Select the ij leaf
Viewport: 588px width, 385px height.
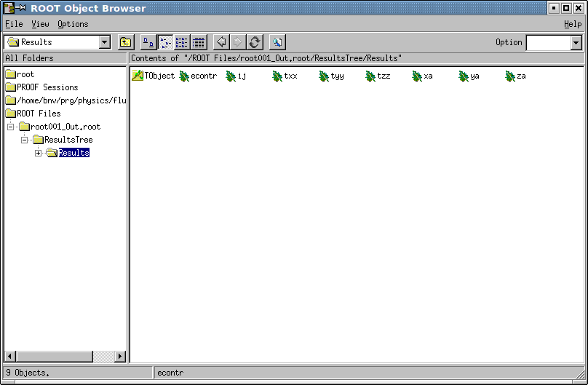[x=236, y=76]
